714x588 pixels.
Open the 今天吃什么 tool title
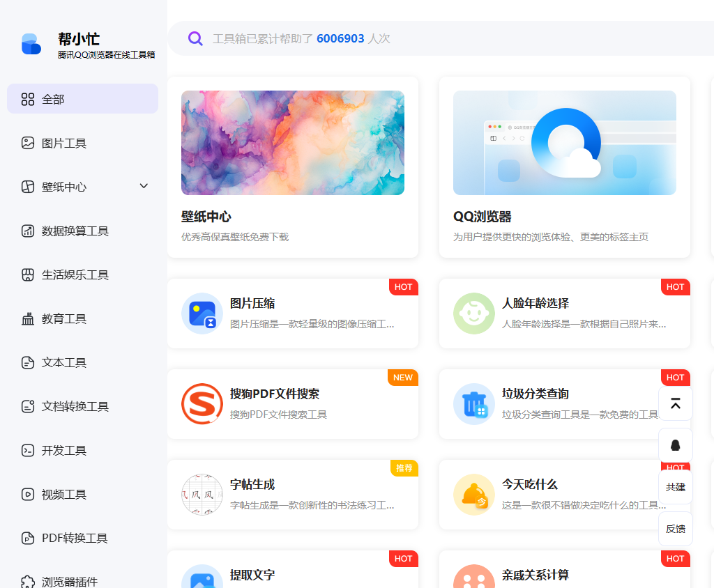coord(530,485)
